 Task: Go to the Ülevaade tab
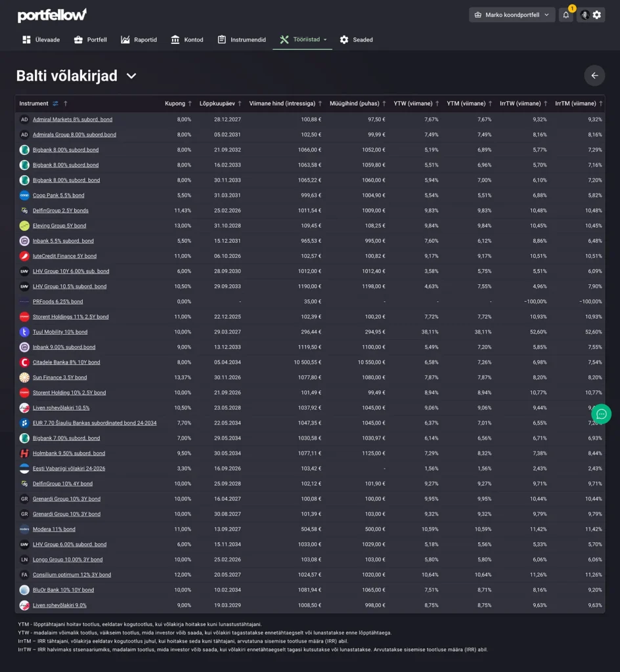tap(41, 40)
